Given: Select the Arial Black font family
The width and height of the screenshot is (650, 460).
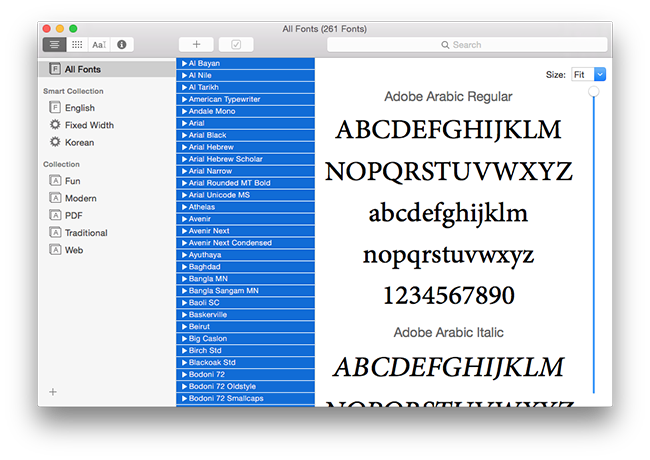Looking at the screenshot, I should coord(207,135).
